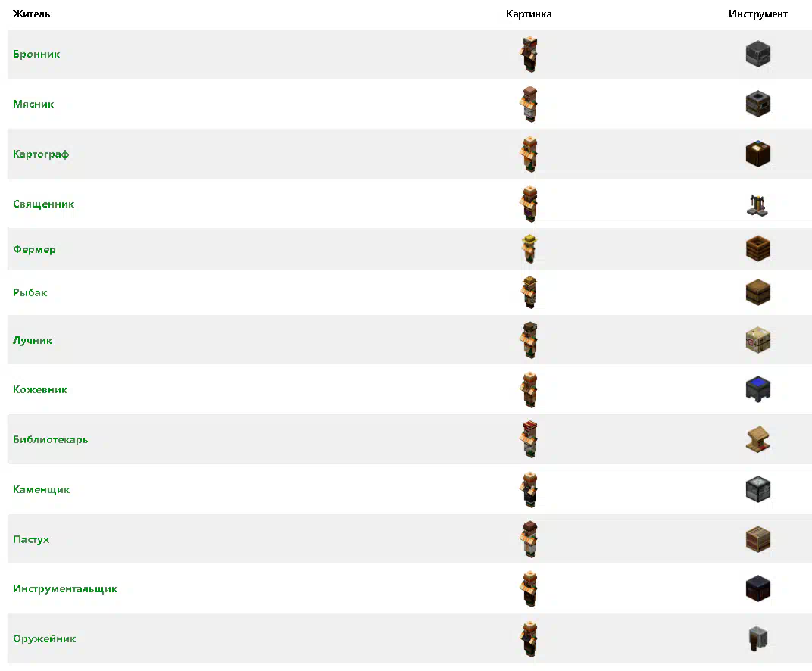Image resolution: width=812 pixels, height=671 pixels.
Task: Open the Картограф villager link
Action: click(41, 154)
